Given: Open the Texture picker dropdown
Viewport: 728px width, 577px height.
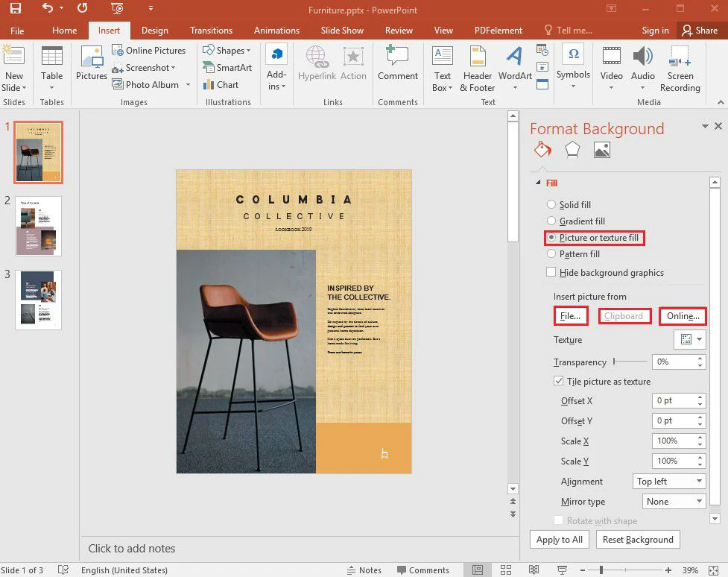Looking at the screenshot, I should pyautogui.click(x=689, y=340).
